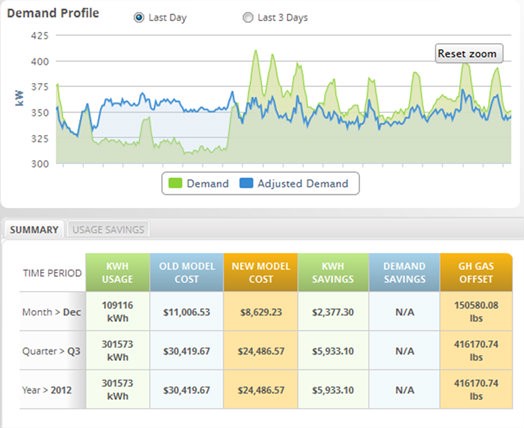This screenshot has height=428, width=524.
Task: Select the Month > Dec row label
Action: click(51, 312)
